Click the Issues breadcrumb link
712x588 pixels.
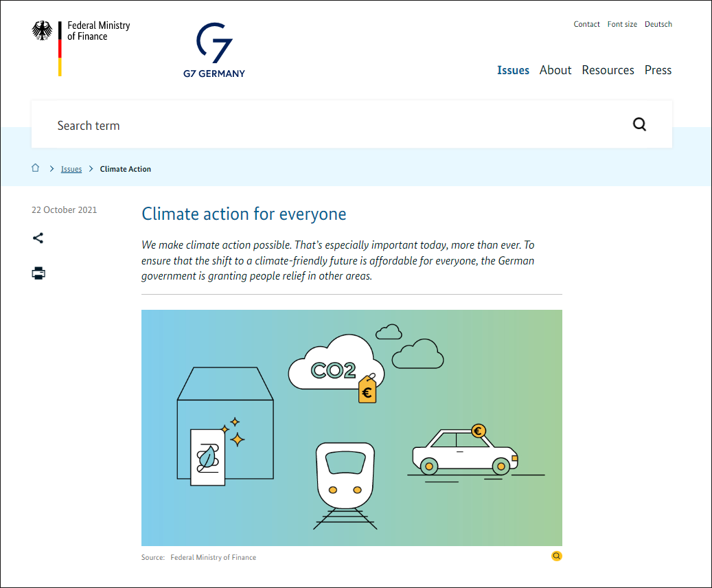click(x=71, y=169)
